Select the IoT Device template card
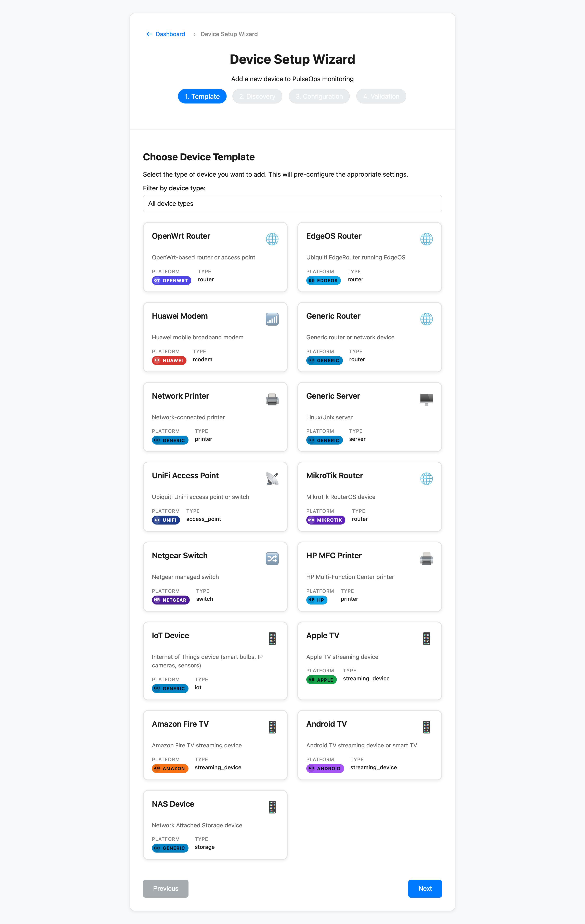This screenshot has width=585, height=924. tap(215, 661)
